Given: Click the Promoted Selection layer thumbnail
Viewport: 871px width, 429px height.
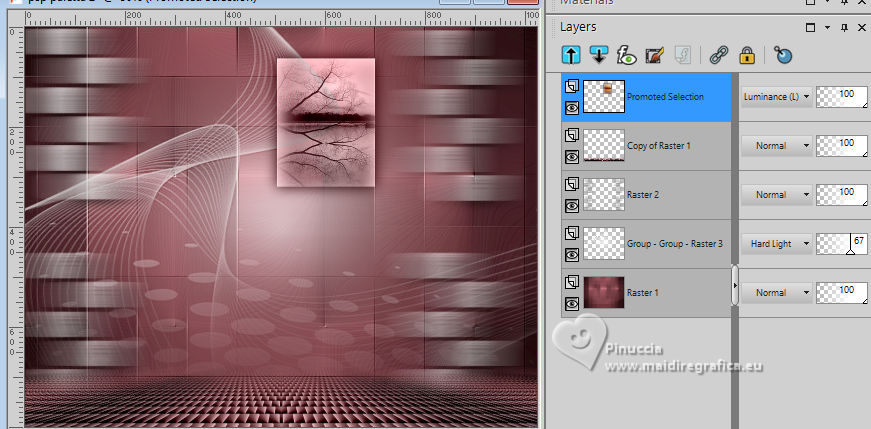Looking at the screenshot, I should [x=604, y=97].
